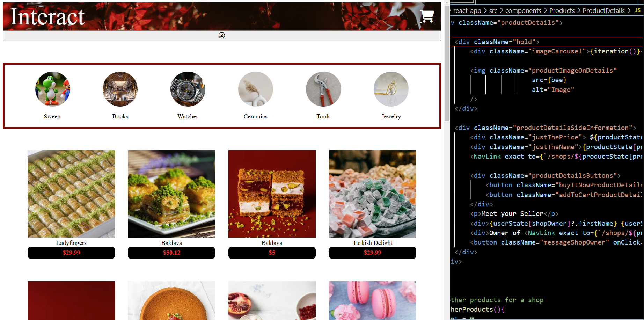The height and width of the screenshot is (320, 644).
Task: Click the src breadcrumb segment
Action: pos(493,11)
